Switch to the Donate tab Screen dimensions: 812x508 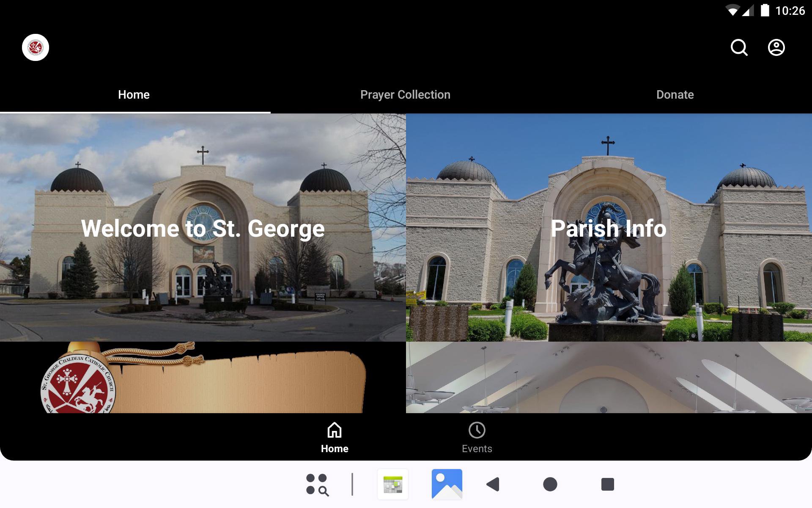coord(675,95)
